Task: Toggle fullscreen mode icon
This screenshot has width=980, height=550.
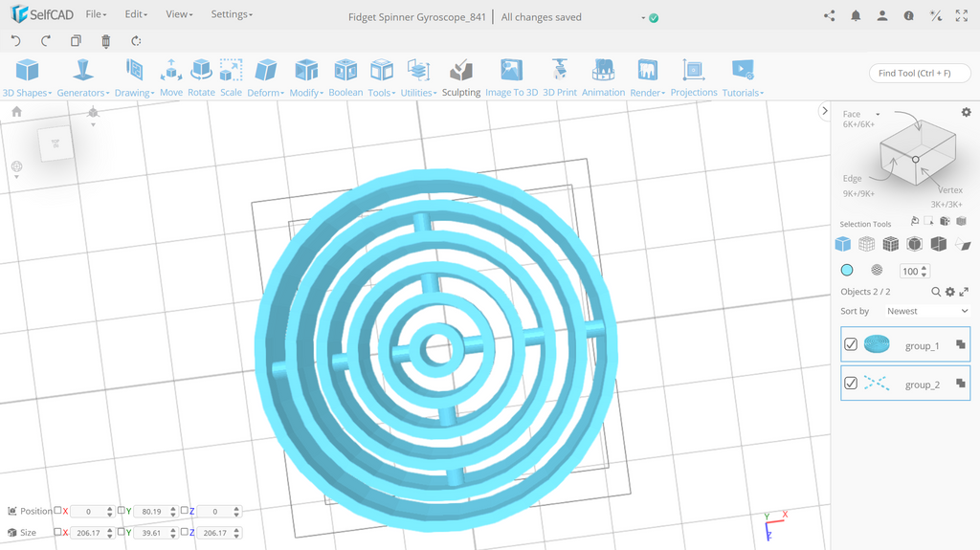Action: pos(961,16)
